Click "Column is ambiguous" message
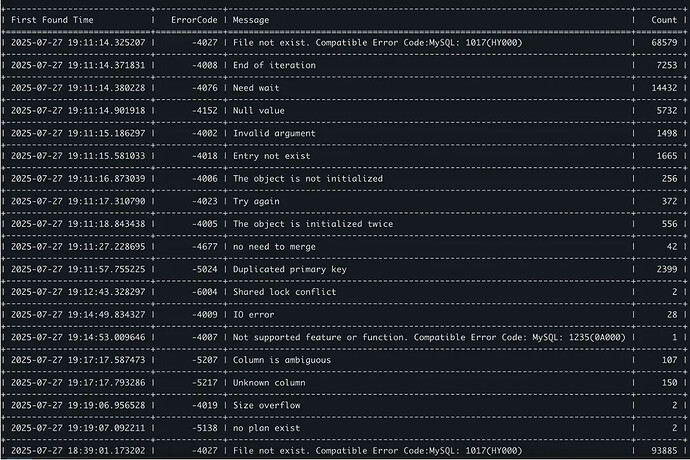Image resolution: width=690 pixels, height=460 pixels. click(x=282, y=360)
